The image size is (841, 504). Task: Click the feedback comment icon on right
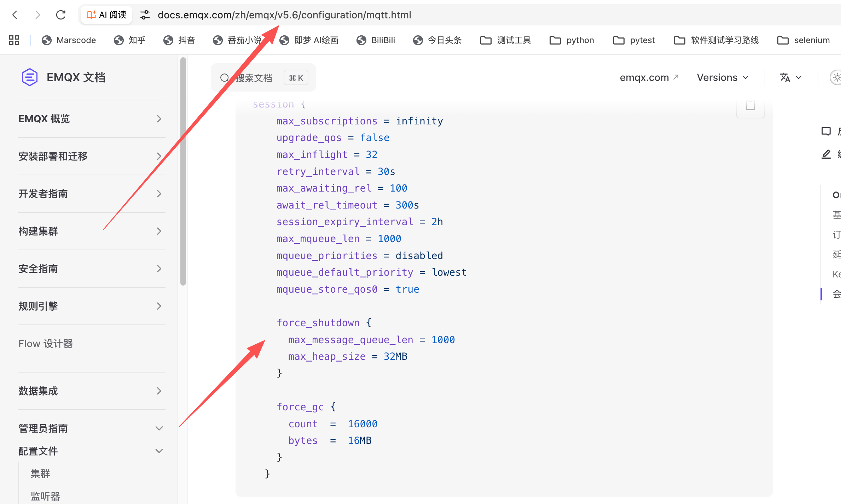pos(826,131)
